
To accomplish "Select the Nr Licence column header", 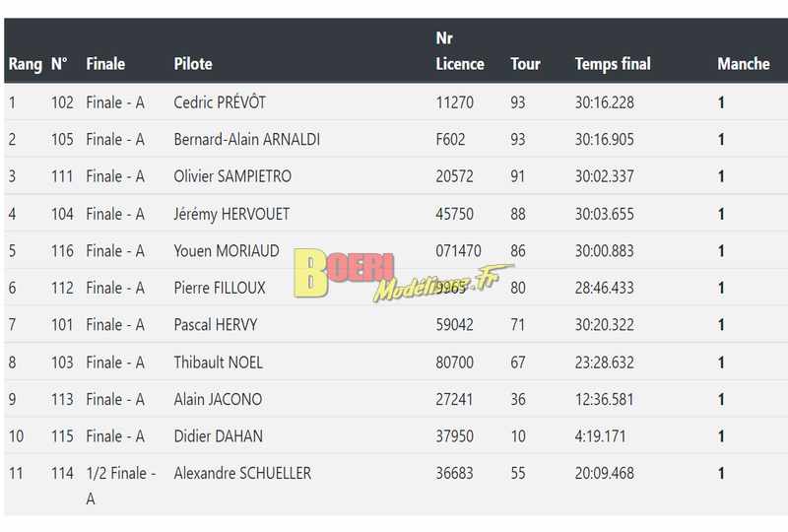I will (x=460, y=51).
